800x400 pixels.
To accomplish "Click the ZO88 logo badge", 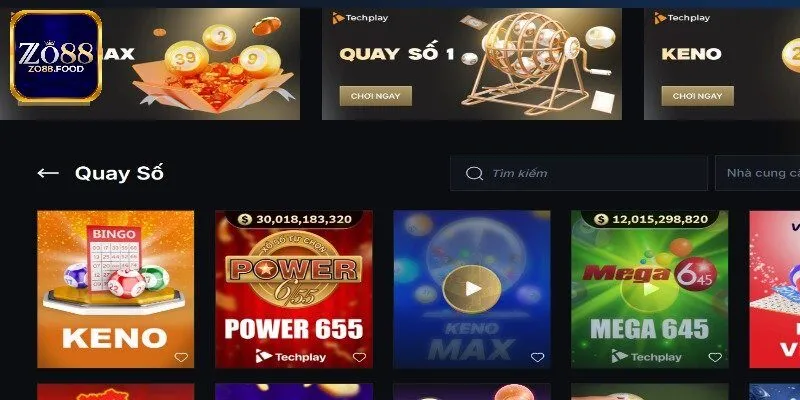I will coord(56,56).
